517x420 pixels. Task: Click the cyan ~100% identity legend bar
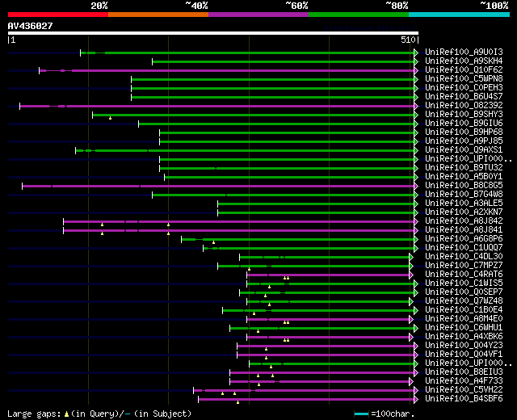coord(460,15)
